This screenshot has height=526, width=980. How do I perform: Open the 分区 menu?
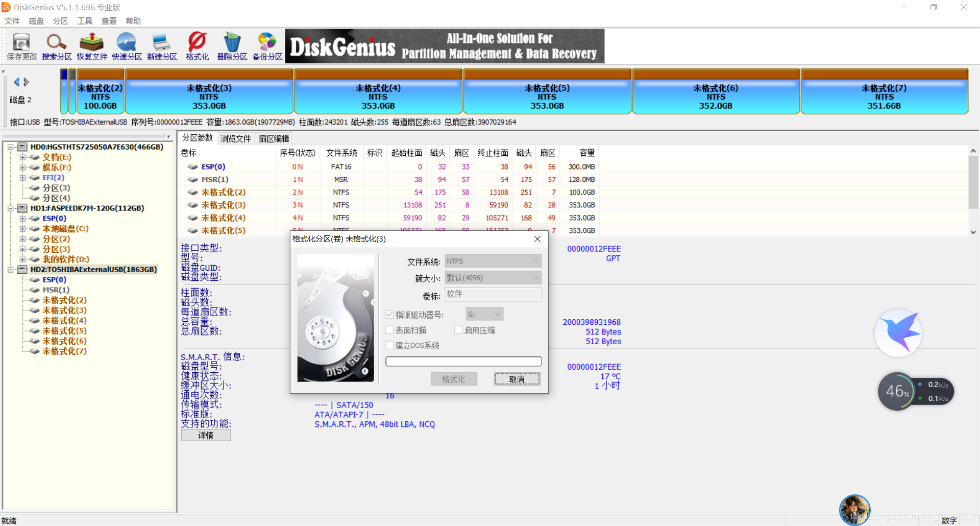(60, 21)
